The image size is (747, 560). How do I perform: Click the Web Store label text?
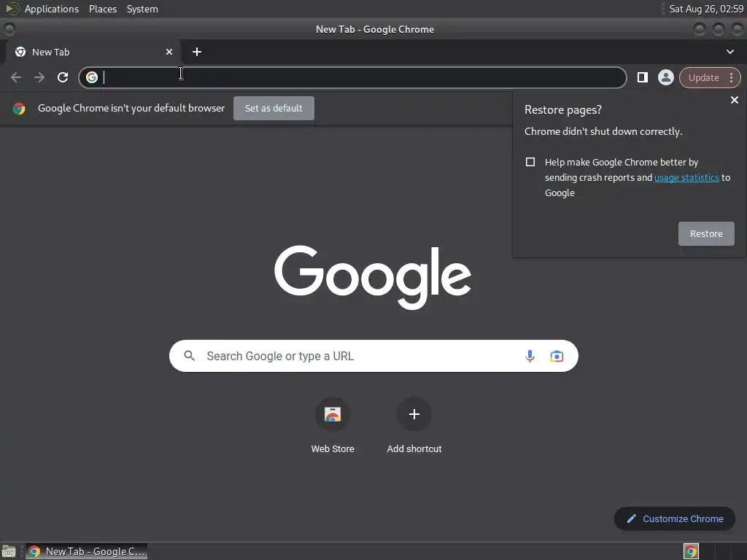[x=333, y=448]
